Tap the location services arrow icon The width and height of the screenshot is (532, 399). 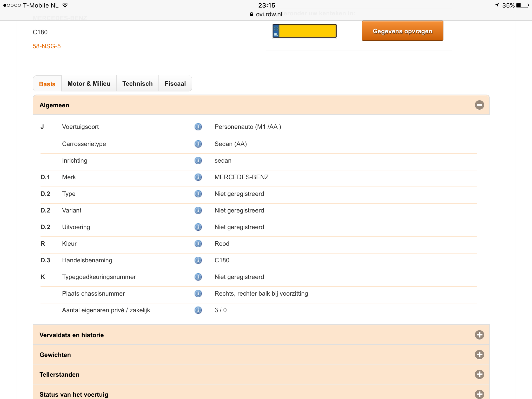(496, 5)
